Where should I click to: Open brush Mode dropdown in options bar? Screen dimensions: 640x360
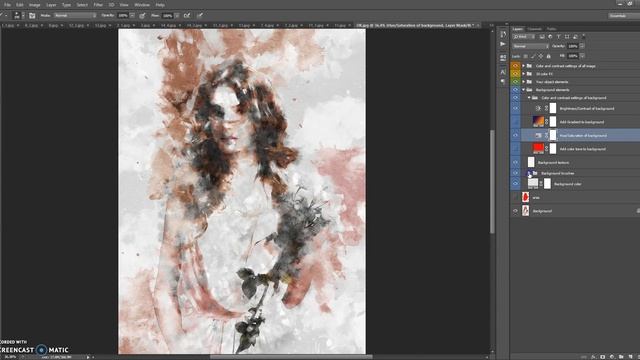pos(75,16)
